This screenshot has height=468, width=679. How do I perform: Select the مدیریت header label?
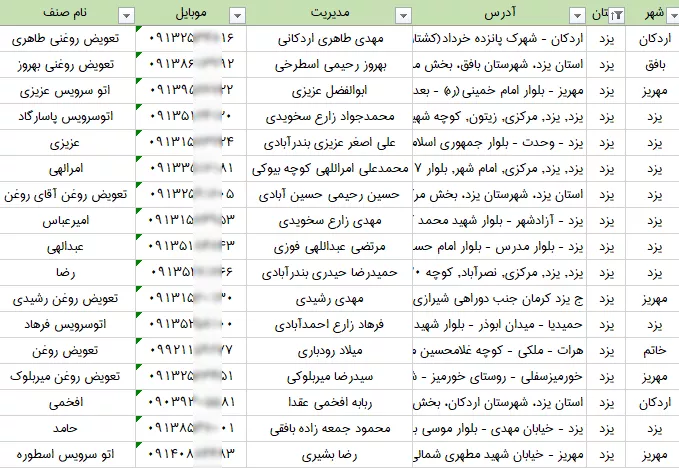pyautogui.click(x=330, y=13)
